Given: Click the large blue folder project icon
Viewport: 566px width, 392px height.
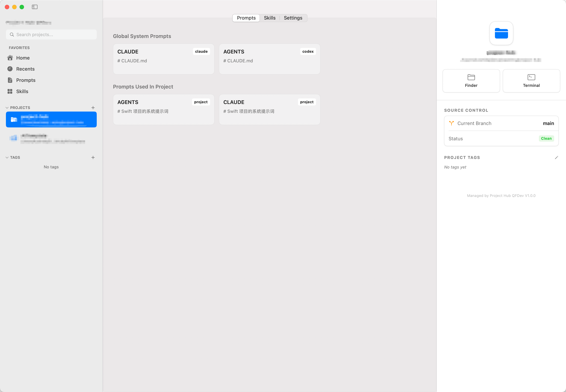Looking at the screenshot, I should [501, 33].
